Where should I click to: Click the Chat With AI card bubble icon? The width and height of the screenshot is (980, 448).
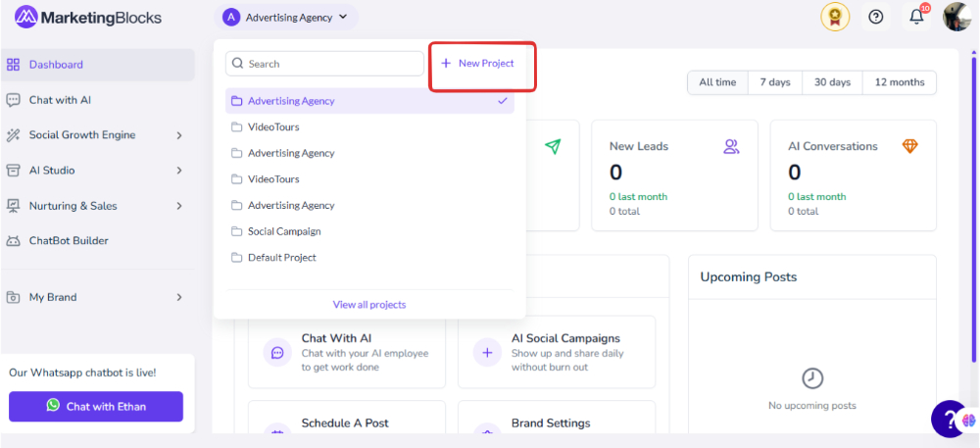pos(277,353)
